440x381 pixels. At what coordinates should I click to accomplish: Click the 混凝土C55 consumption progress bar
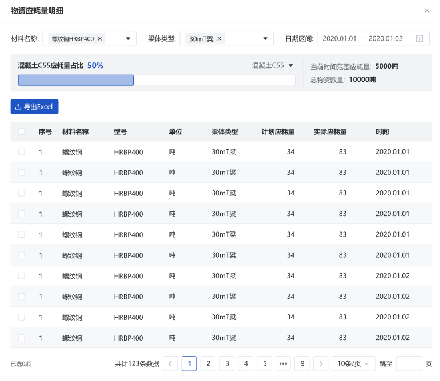coord(157,80)
